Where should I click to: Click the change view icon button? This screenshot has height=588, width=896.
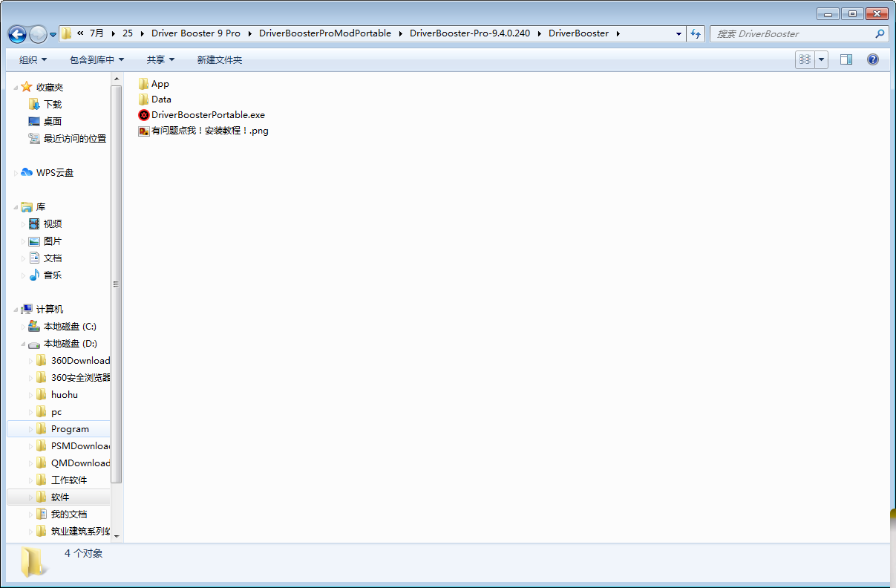(x=805, y=59)
